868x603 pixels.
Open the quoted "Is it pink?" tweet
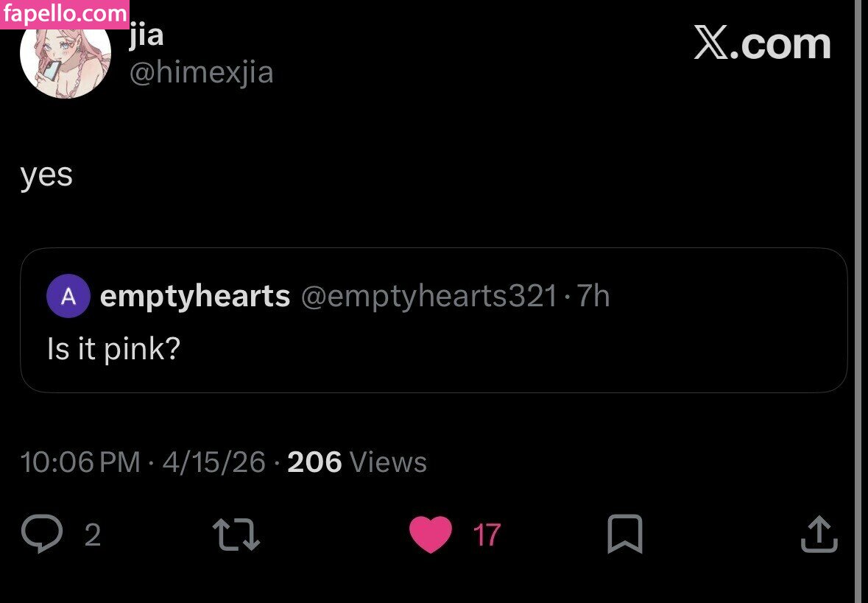pos(113,349)
